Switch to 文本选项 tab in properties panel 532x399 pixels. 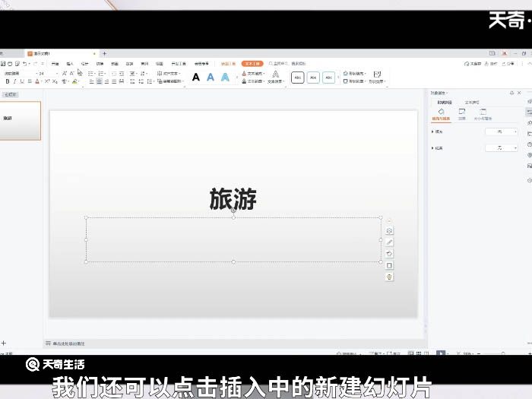click(x=472, y=102)
